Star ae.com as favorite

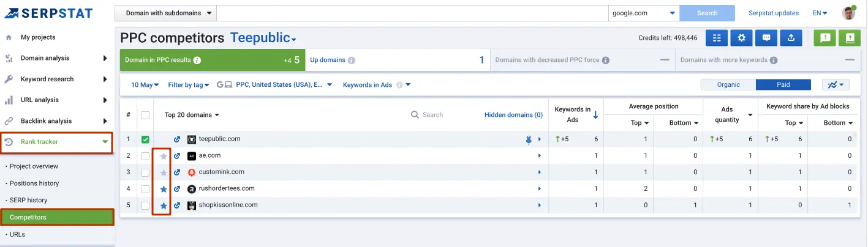click(164, 156)
